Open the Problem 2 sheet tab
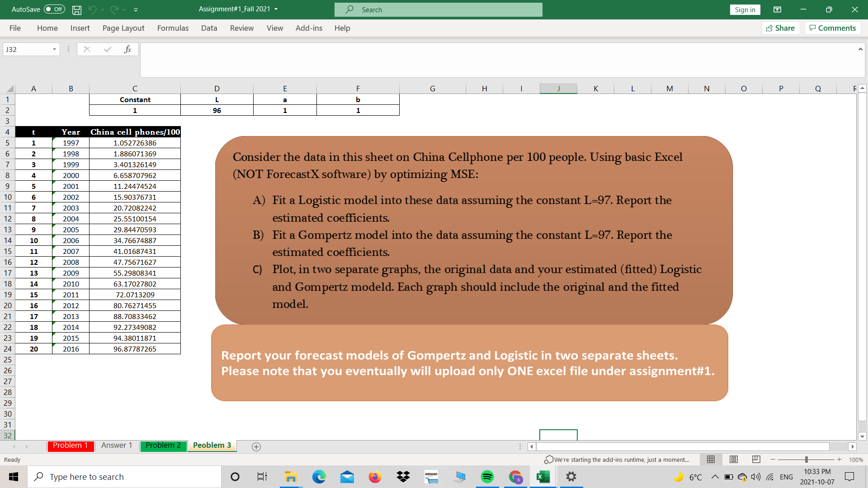 (163, 446)
